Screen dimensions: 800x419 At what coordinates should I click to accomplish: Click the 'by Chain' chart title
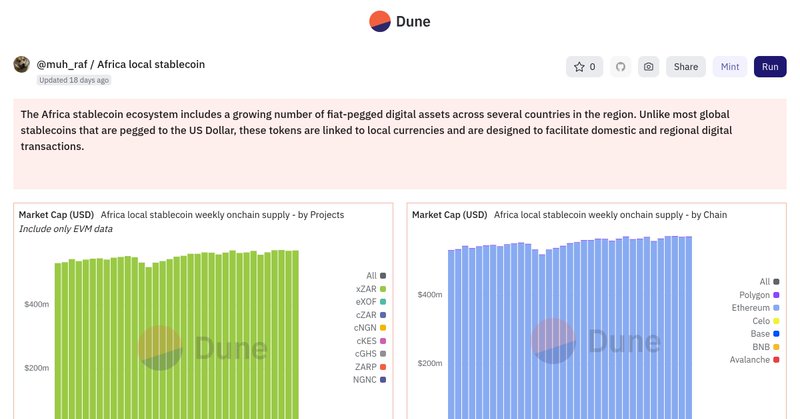(610, 215)
